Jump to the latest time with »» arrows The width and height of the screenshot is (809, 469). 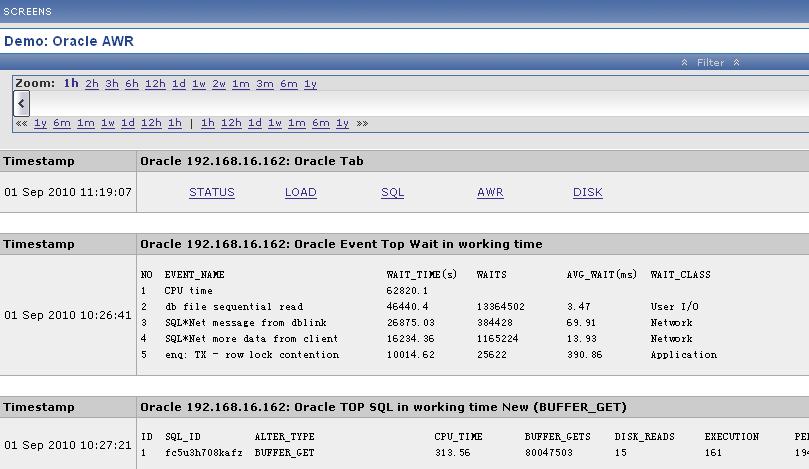pos(362,123)
